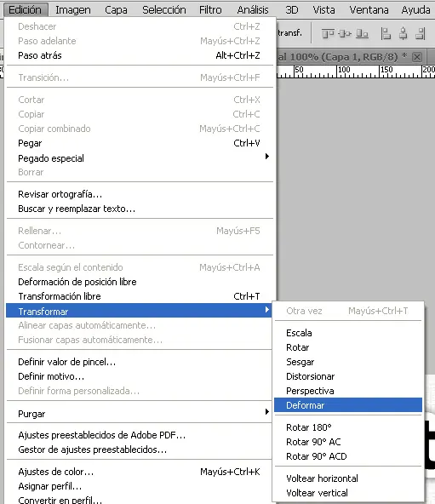435x504 pixels.
Task: Select Rotar in Transformar submenu
Action: [x=348, y=347]
